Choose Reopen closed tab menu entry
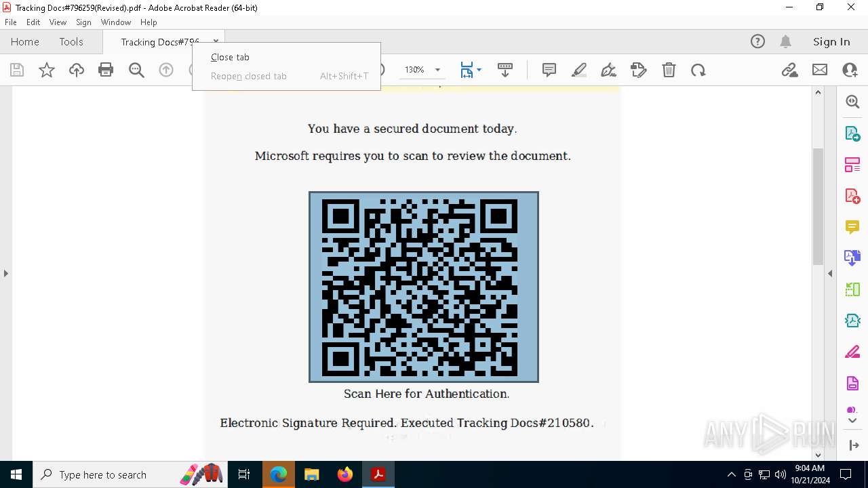 click(x=286, y=76)
